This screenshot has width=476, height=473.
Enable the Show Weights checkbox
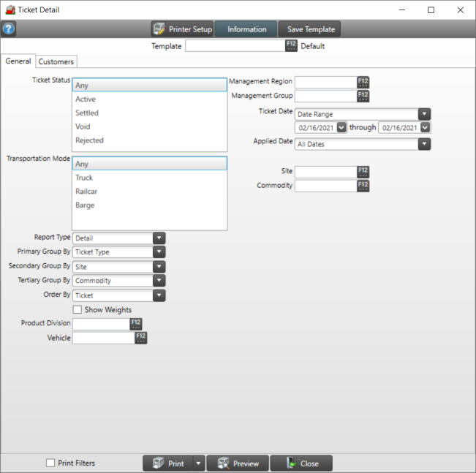click(78, 310)
